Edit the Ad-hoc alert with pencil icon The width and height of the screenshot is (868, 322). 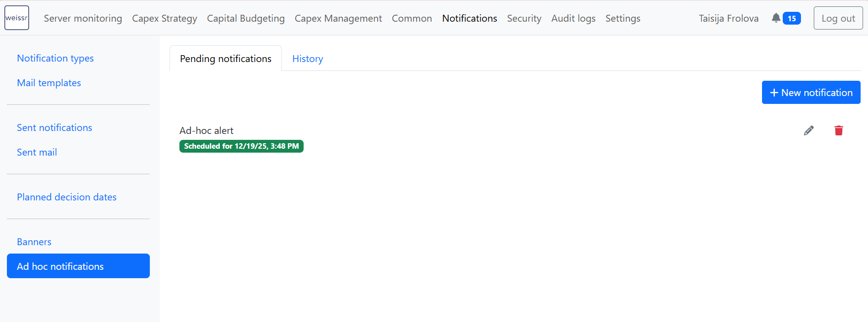click(x=808, y=130)
